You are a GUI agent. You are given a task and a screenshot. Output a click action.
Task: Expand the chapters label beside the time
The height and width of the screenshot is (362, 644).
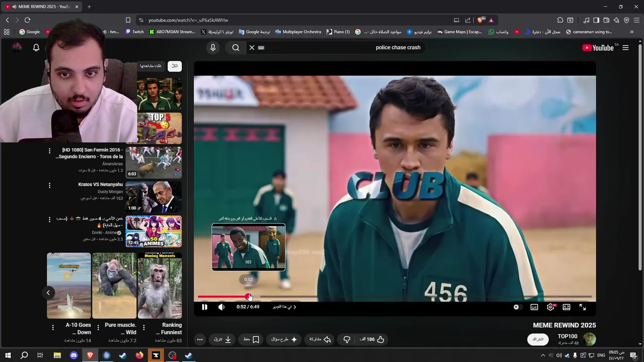[x=285, y=307]
